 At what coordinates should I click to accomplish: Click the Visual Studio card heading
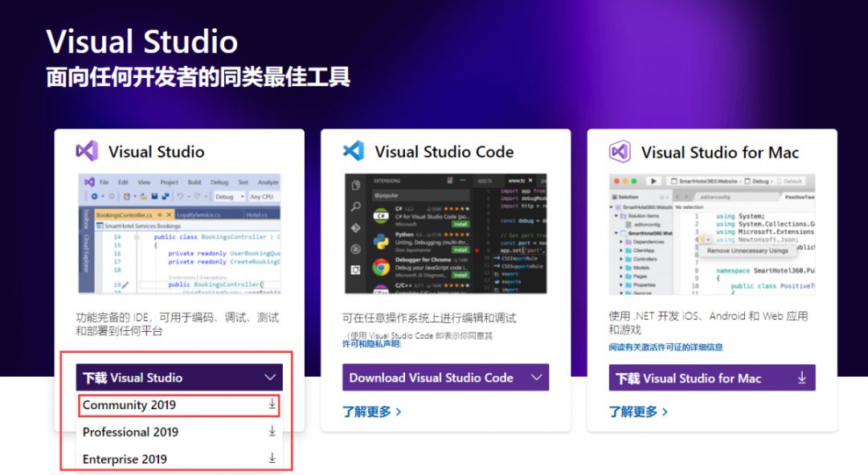156,152
